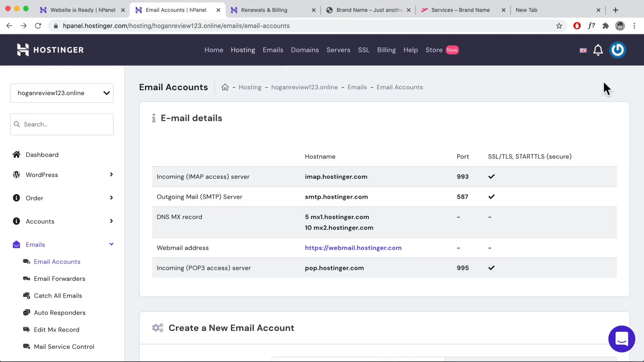Go back in browser history
This screenshot has width=644, height=362.
[9, 26]
